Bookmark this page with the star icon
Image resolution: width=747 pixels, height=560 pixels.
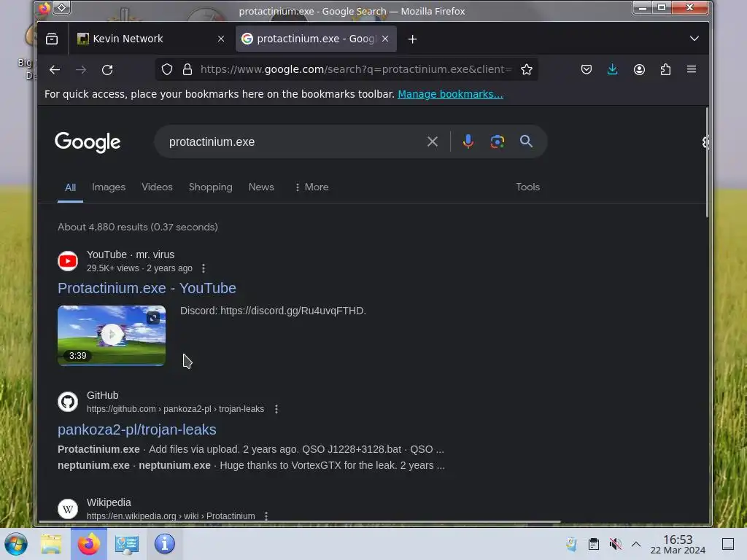coord(526,69)
